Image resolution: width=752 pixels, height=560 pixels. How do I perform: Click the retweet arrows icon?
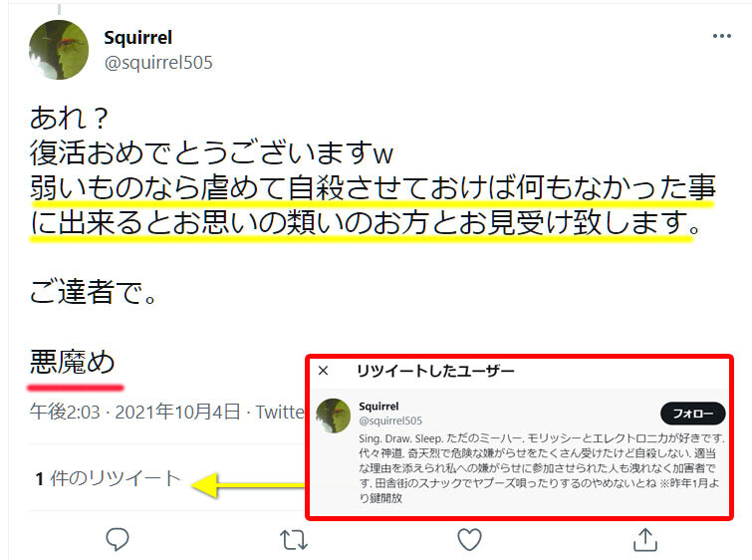tap(294, 539)
